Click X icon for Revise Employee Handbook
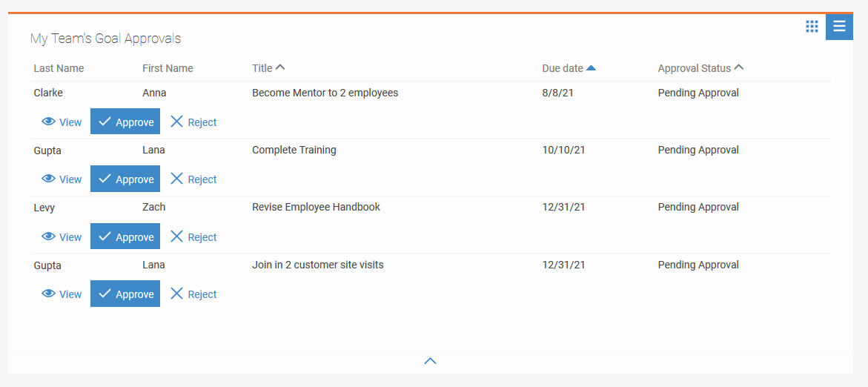 (176, 236)
